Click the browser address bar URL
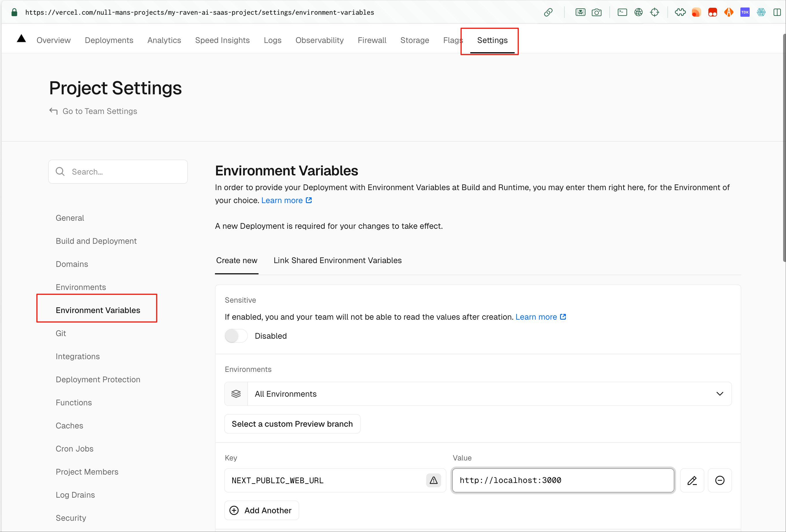 (200, 12)
